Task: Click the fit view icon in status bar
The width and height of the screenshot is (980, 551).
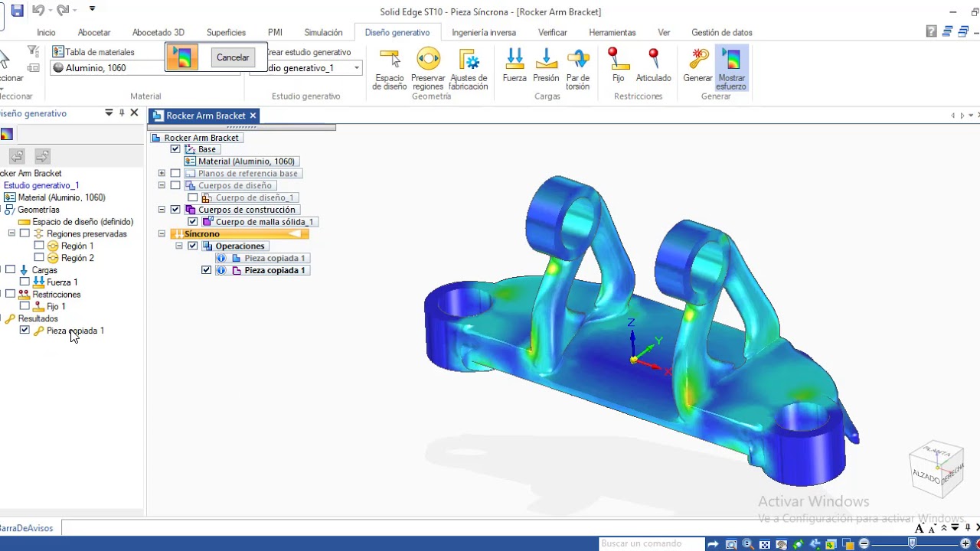Action: click(765, 544)
